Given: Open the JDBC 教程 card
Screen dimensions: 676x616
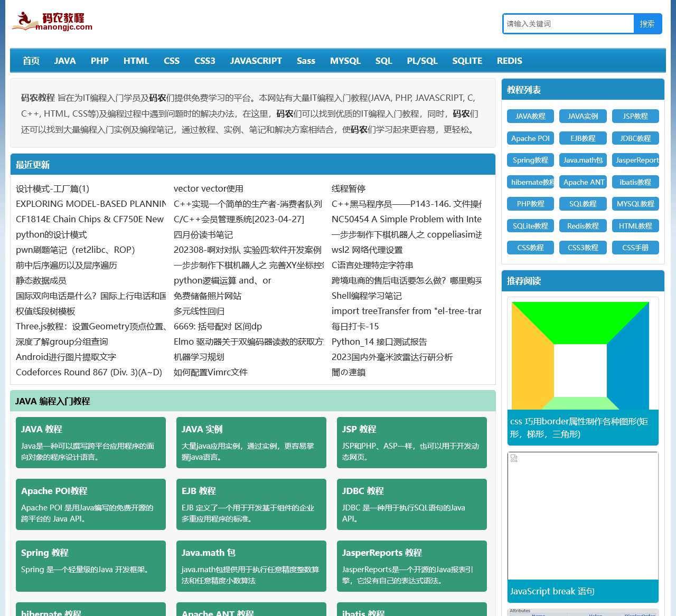Looking at the screenshot, I should pyautogui.click(x=412, y=504).
